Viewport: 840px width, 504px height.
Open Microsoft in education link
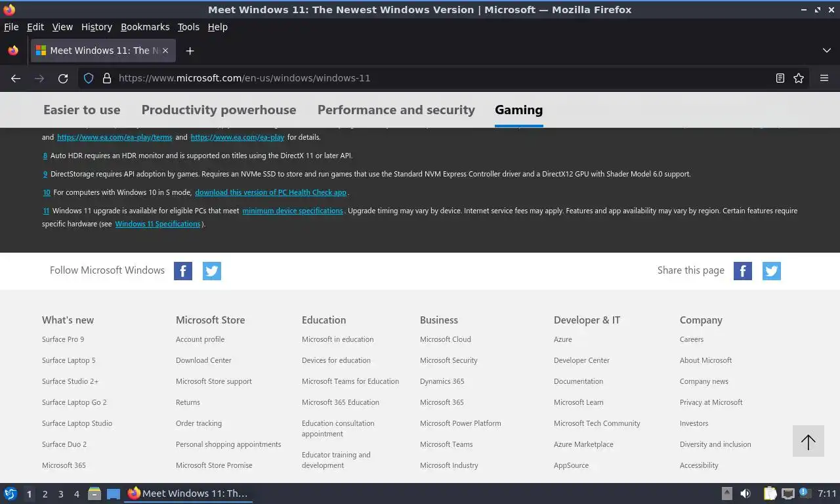pyautogui.click(x=337, y=339)
